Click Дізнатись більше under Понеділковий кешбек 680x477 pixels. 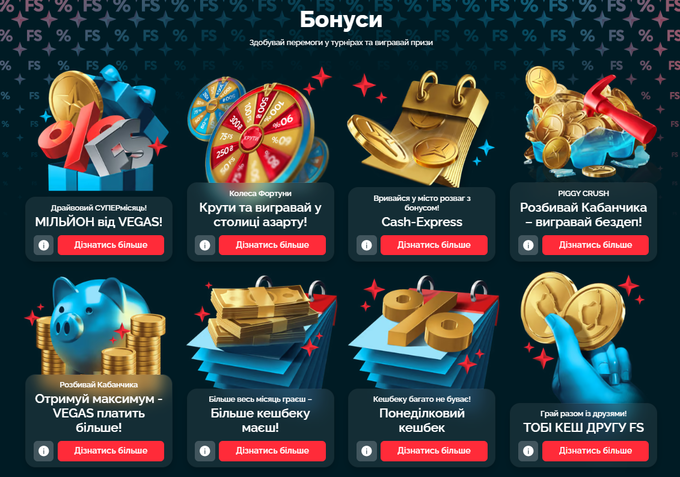pos(434,451)
